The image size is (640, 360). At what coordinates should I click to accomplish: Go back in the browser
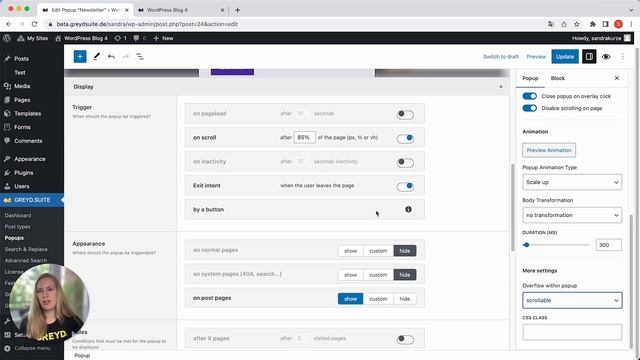pos(9,24)
